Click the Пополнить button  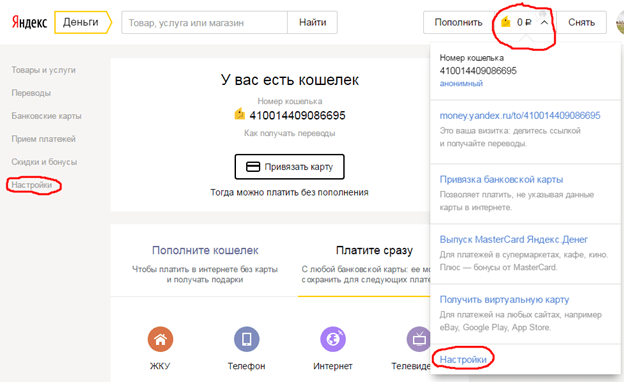click(458, 23)
